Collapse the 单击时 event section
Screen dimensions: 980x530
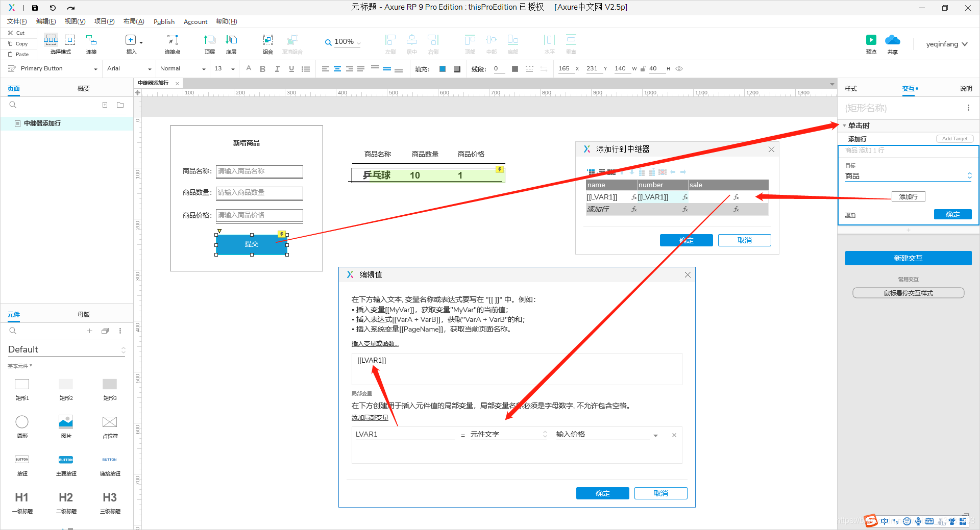pyautogui.click(x=844, y=125)
